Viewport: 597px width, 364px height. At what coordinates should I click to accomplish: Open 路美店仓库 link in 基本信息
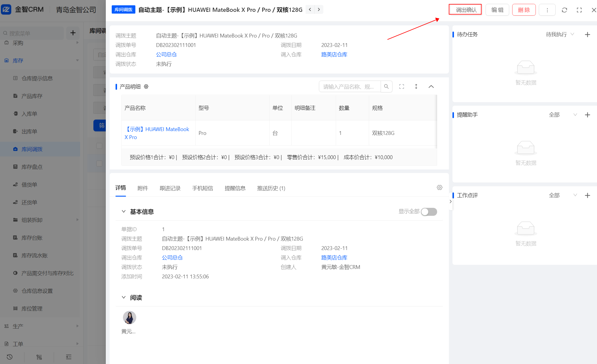pos(334,257)
